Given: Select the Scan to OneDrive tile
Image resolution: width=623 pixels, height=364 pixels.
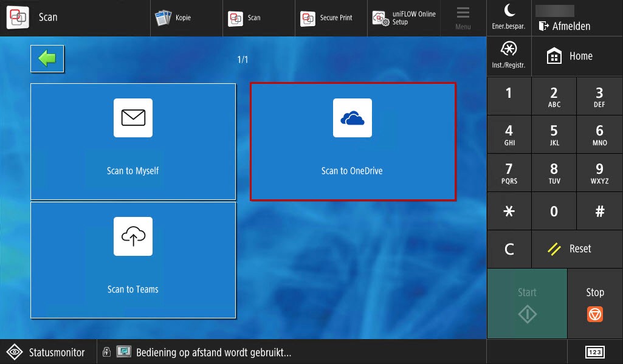Looking at the screenshot, I should pos(353,141).
